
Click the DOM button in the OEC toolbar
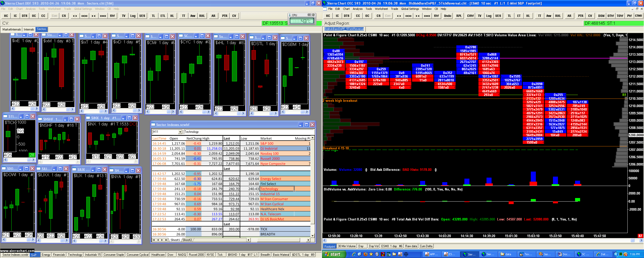tap(601, 16)
